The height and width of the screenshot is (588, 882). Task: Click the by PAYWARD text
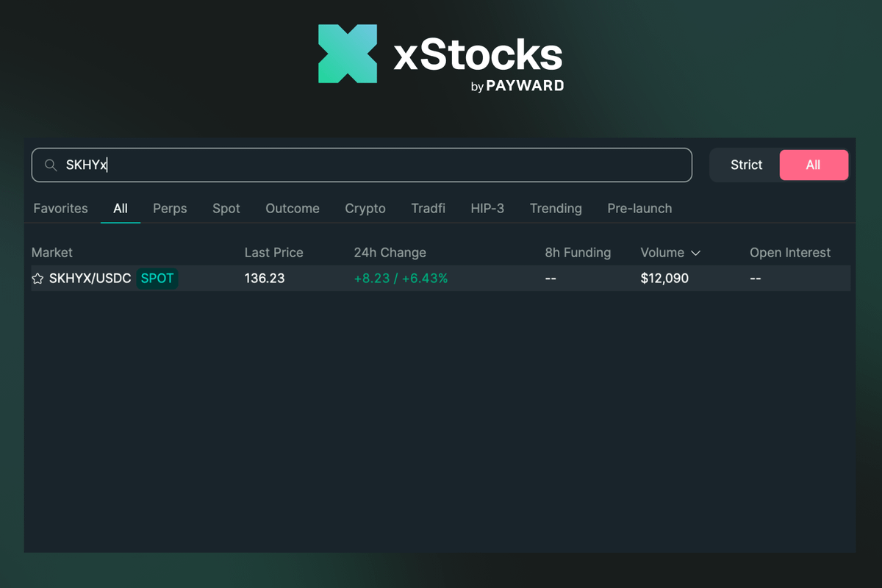click(x=517, y=86)
